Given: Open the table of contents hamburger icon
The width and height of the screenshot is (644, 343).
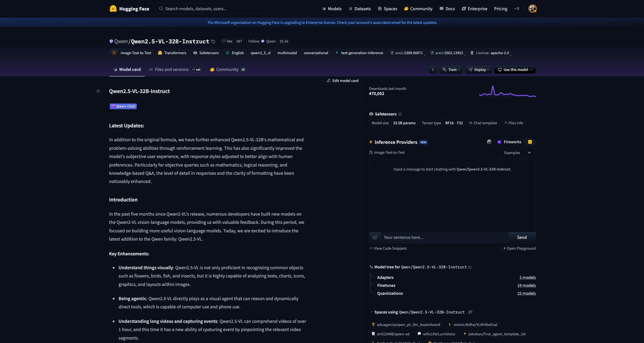Looking at the screenshot, I should [x=98, y=91].
